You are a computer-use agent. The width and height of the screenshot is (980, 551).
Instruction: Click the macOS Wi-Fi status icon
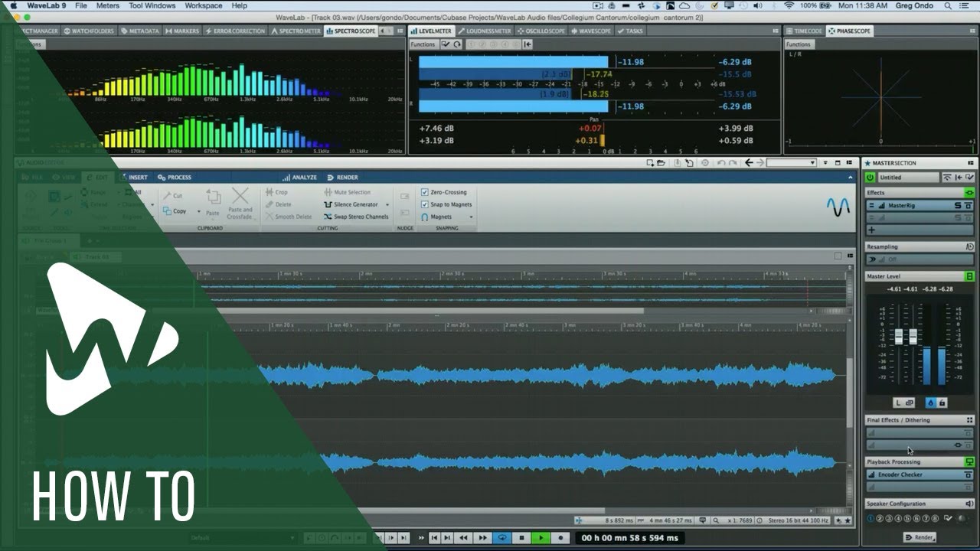(789, 5)
